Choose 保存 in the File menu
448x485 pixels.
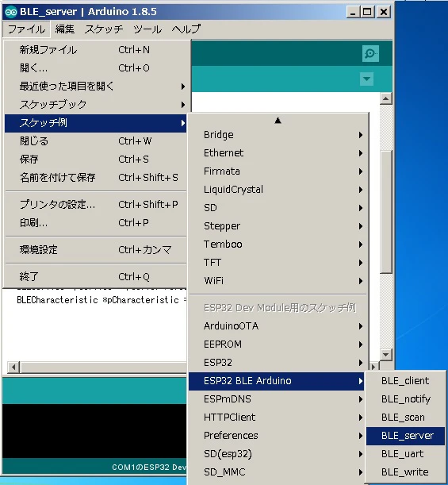coord(96,160)
